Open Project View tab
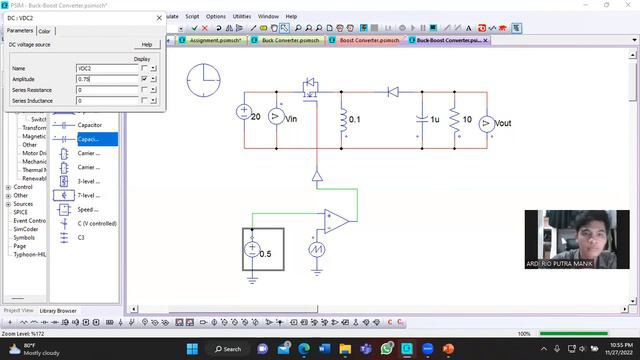Viewport: 640px width, 360px height. (x=18, y=311)
